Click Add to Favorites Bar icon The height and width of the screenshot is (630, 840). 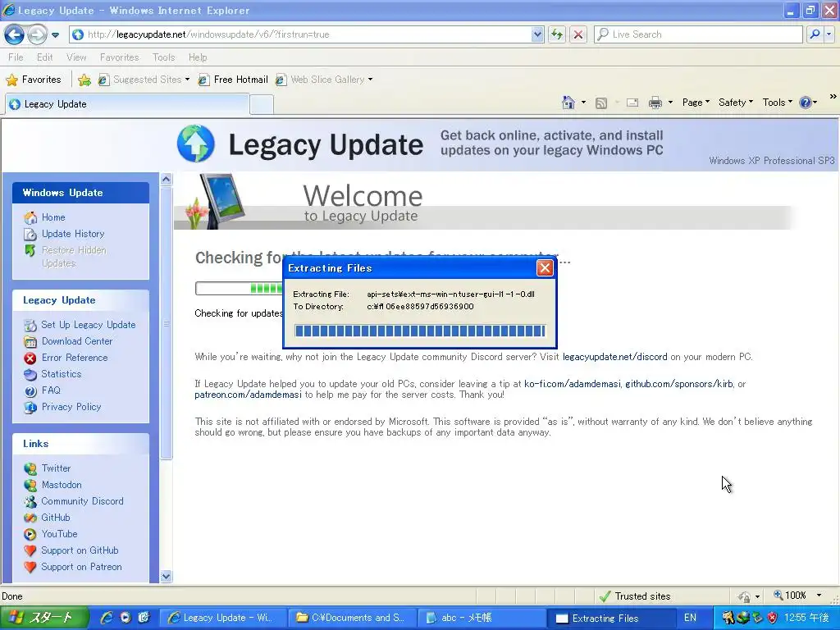pyautogui.click(x=84, y=80)
